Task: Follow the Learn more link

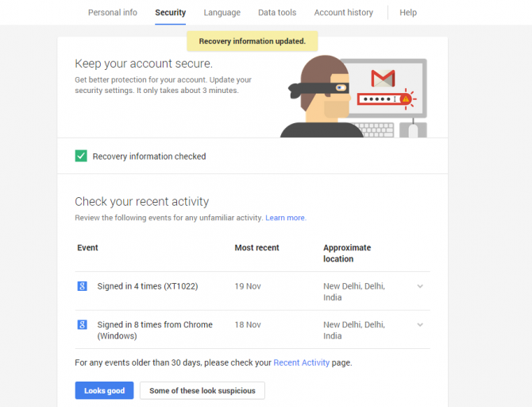Action: [x=285, y=218]
